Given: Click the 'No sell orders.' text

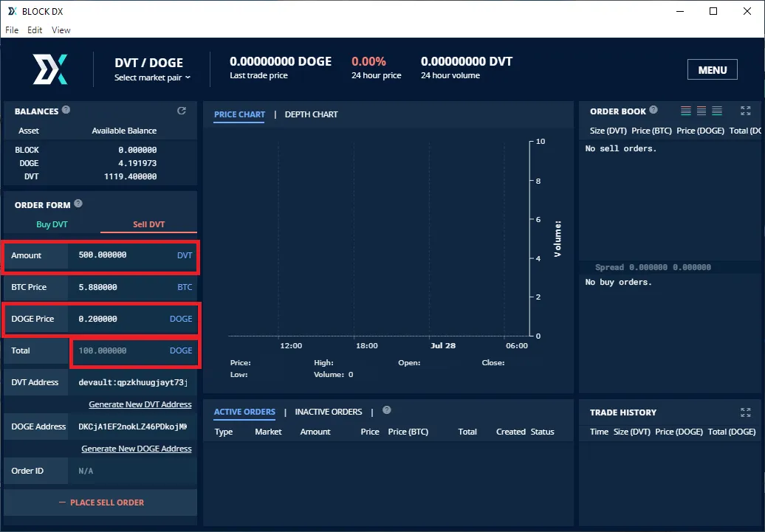Looking at the screenshot, I should point(620,149).
